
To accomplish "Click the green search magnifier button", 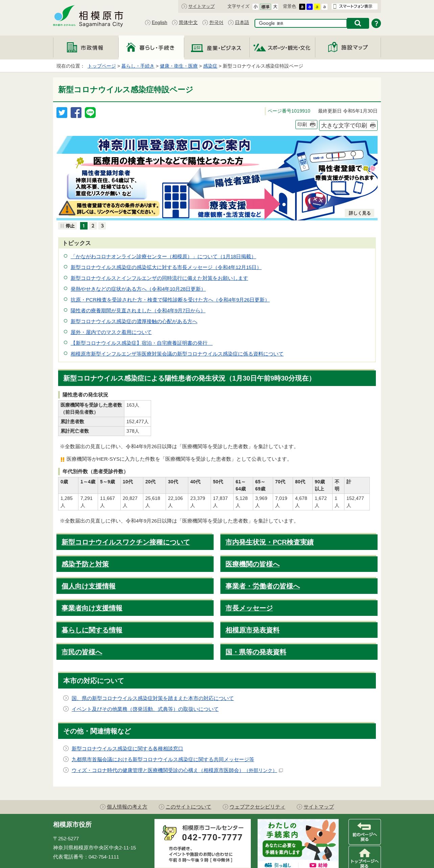I will [358, 23].
